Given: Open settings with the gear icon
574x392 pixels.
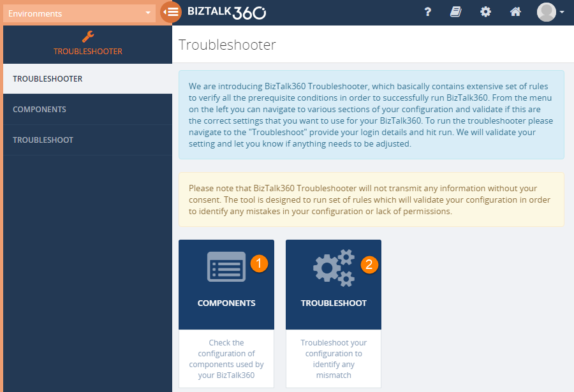Looking at the screenshot, I should 485,12.
